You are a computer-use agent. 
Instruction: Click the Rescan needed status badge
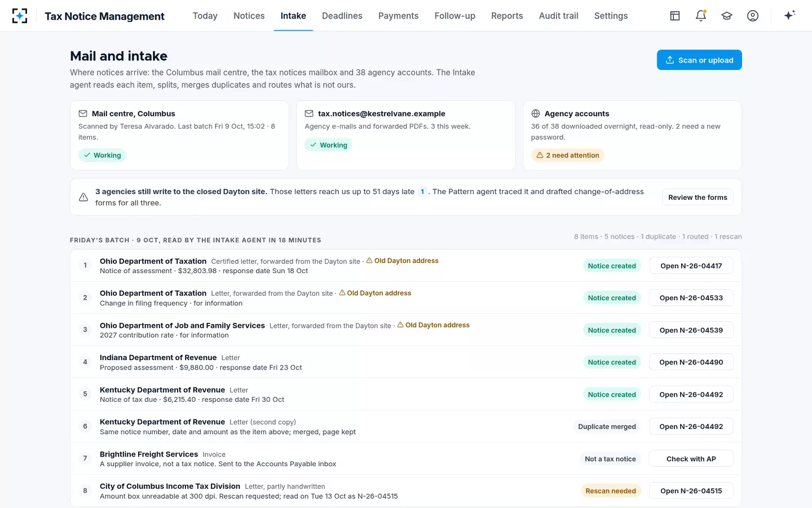tap(611, 491)
